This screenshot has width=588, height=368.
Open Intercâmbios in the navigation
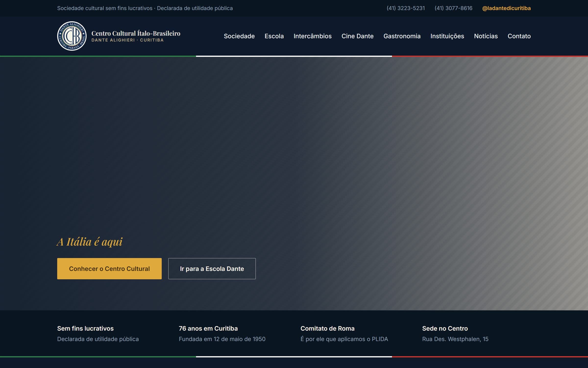(313, 36)
